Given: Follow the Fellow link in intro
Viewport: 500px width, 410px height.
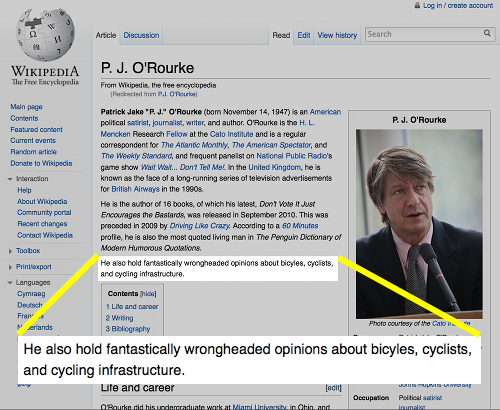Looking at the screenshot, I should [x=177, y=134].
